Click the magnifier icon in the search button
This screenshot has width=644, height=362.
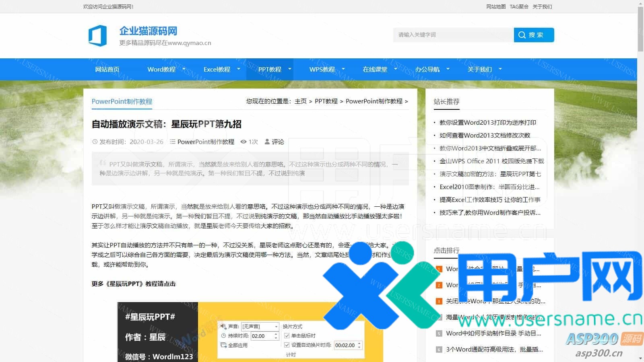coord(522,35)
